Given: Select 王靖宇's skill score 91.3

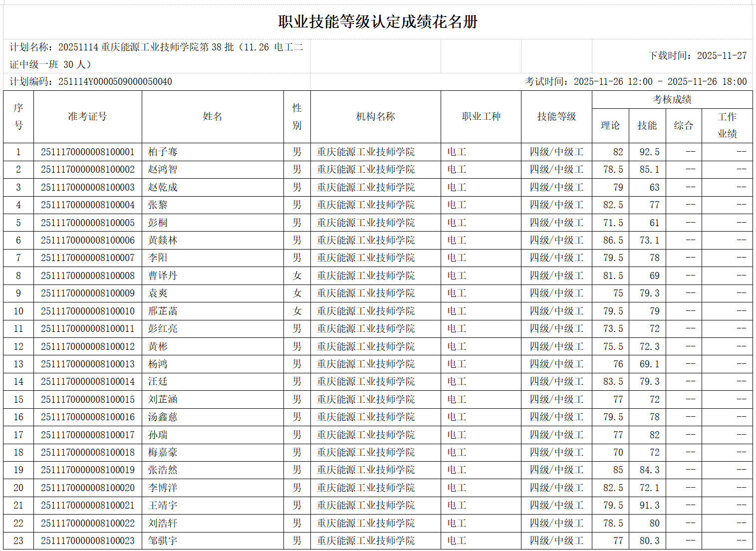Looking at the screenshot, I should [x=649, y=506].
